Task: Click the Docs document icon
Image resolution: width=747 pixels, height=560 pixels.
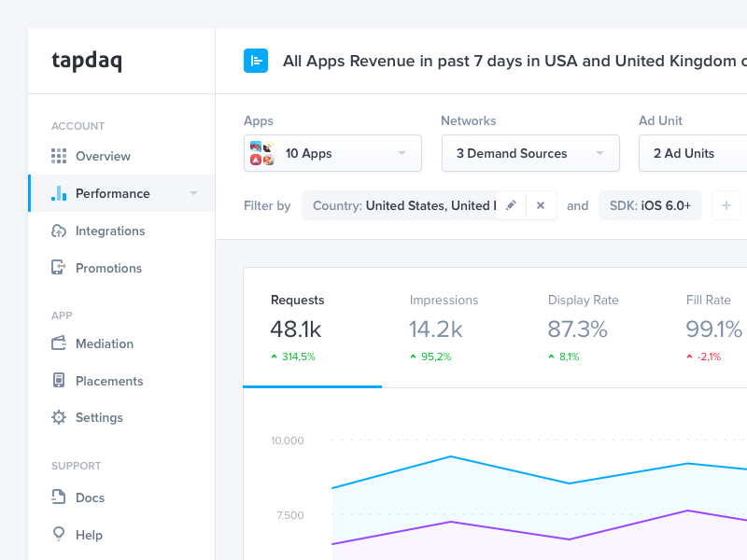Action: pyautogui.click(x=59, y=497)
